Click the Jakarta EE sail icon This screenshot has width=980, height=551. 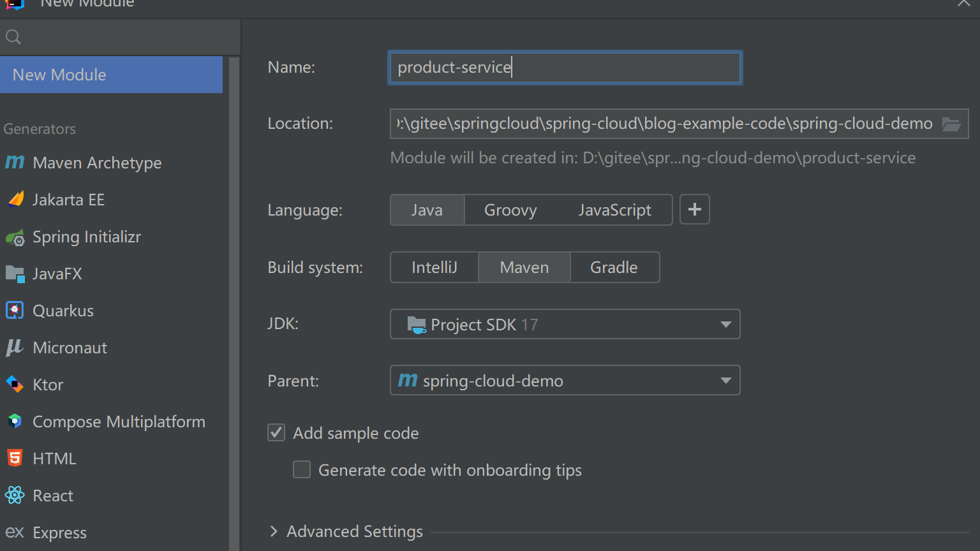pos(15,200)
